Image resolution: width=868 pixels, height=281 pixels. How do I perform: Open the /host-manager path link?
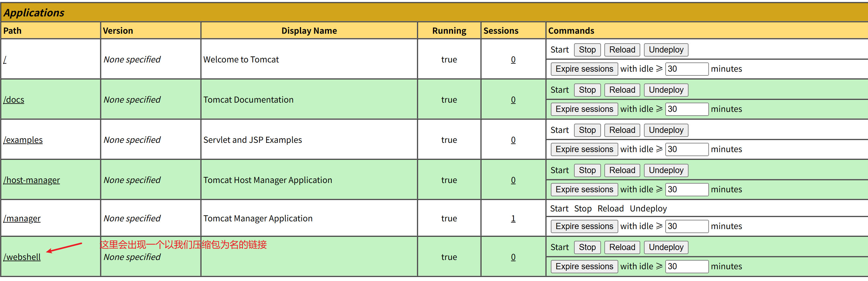tap(32, 181)
